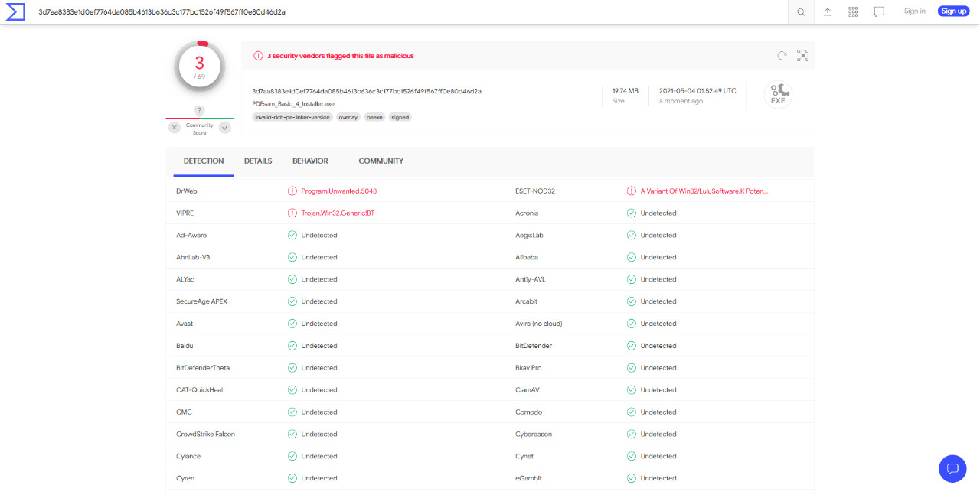Click the peexe tag
Viewport: 980px width, 495px height.
374,118
